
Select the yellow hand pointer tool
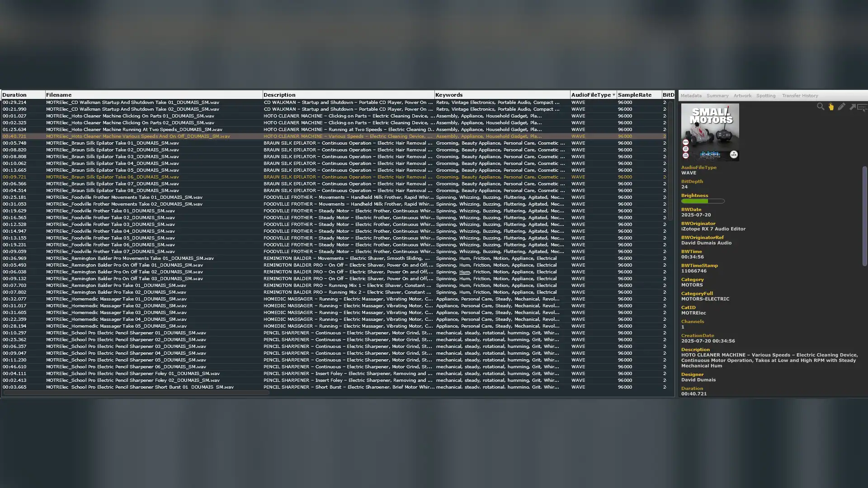(831, 107)
